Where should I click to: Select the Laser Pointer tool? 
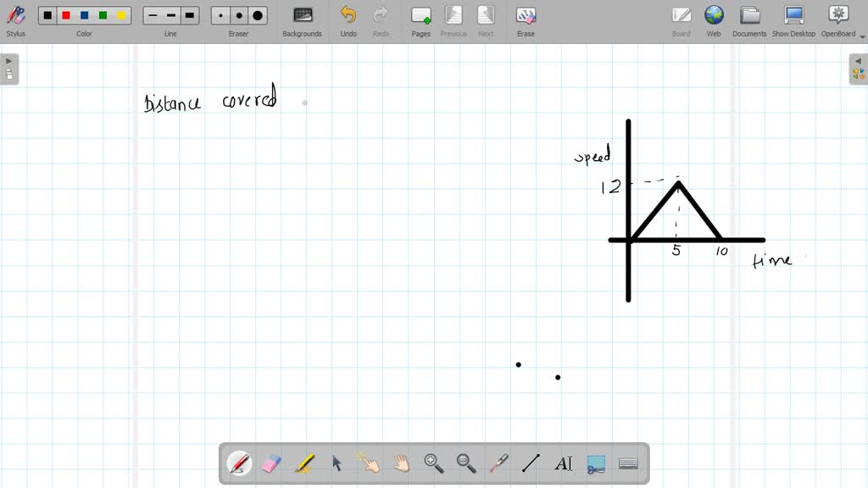pyautogui.click(x=498, y=463)
